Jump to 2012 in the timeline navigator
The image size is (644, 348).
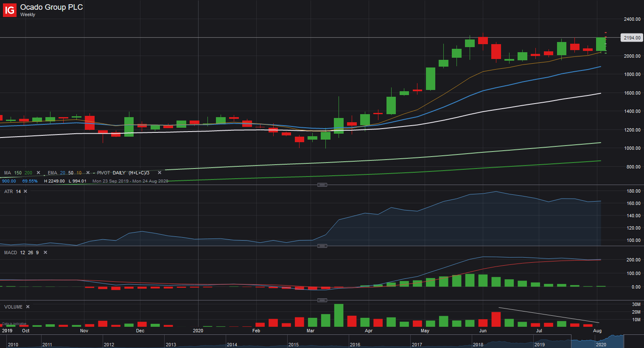click(109, 345)
